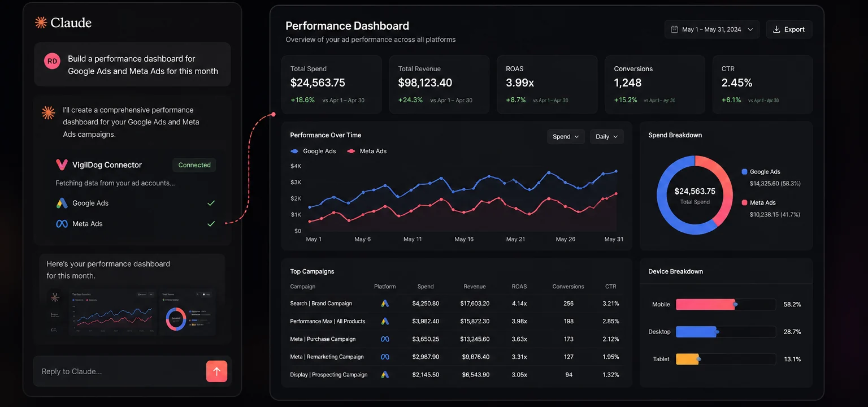Click the CTR column header
Image resolution: width=868 pixels, height=407 pixels.
point(610,287)
